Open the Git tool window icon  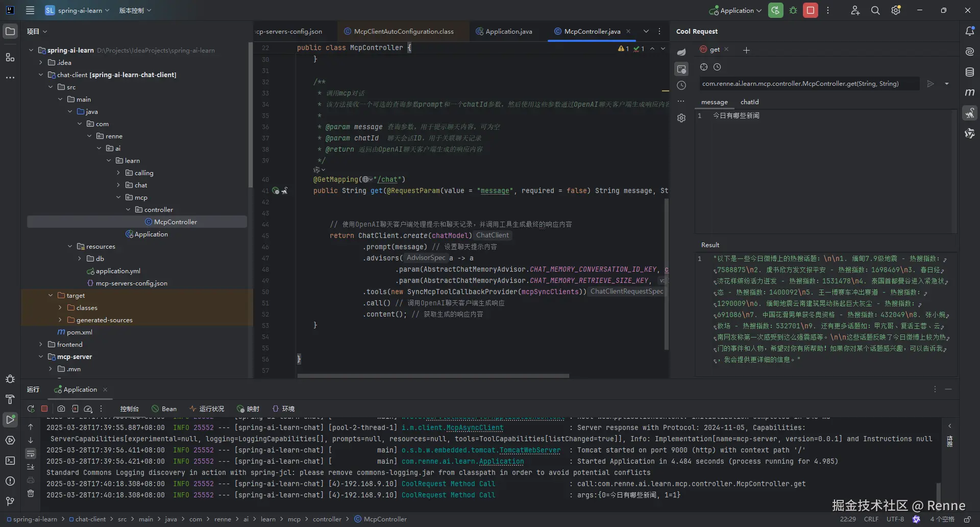click(10, 501)
